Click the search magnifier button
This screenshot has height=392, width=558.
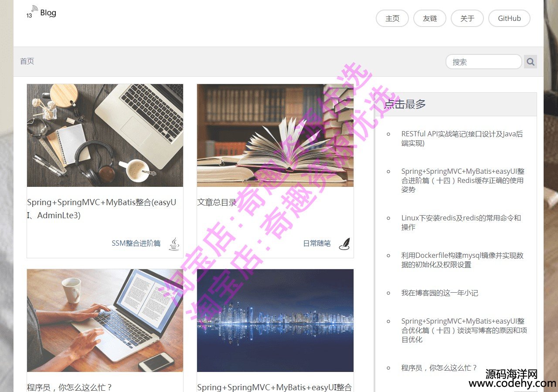[x=531, y=62]
